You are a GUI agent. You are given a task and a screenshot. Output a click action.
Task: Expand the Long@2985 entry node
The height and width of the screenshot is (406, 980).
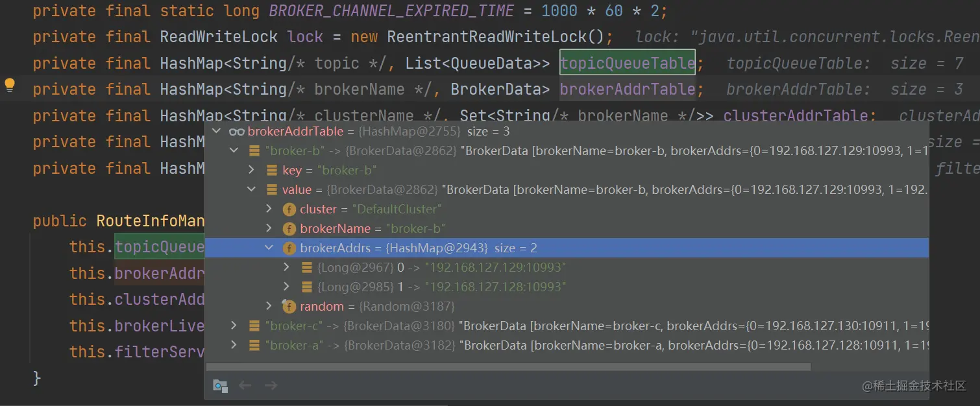point(287,287)
